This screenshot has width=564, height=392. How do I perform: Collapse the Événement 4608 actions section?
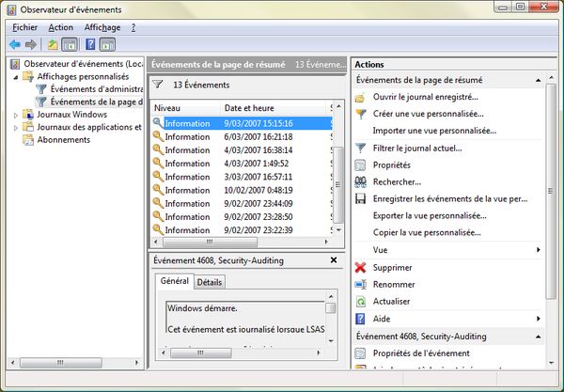pyautogui.click(x=538, y=336)
